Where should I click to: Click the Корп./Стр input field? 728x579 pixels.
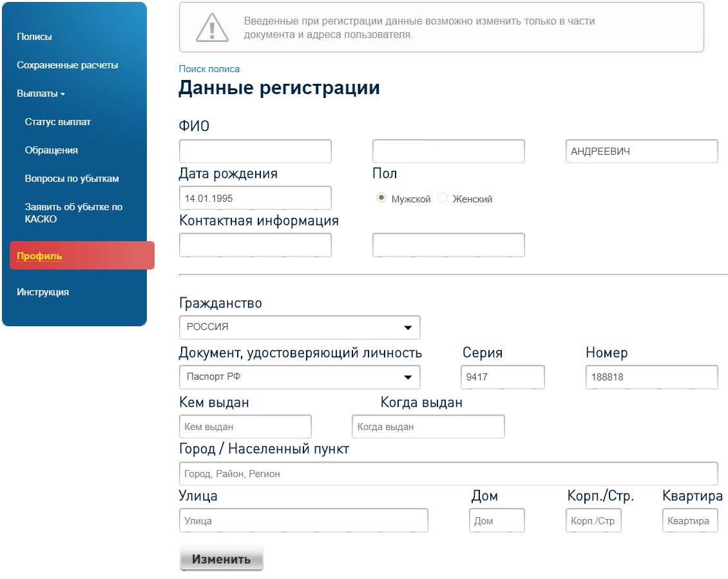click(593, 520)
